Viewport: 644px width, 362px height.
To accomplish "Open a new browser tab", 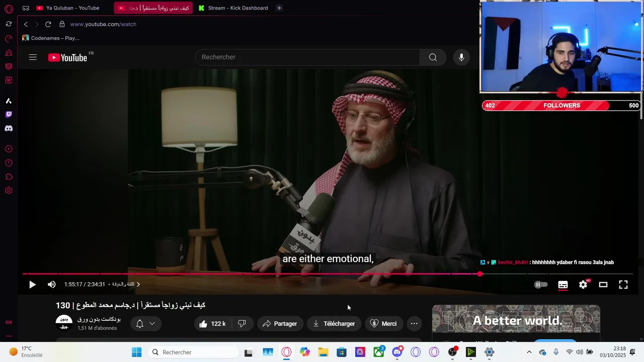I will (279, 8).
